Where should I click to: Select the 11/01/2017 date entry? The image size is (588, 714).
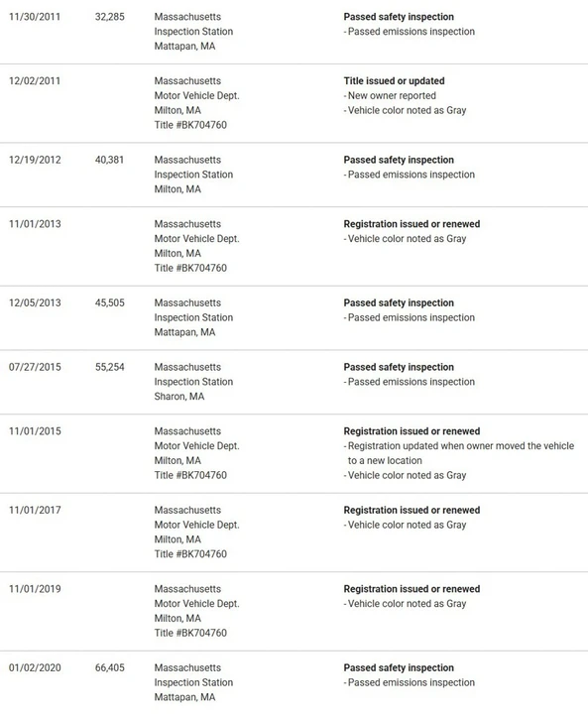[x=35, y=510]
